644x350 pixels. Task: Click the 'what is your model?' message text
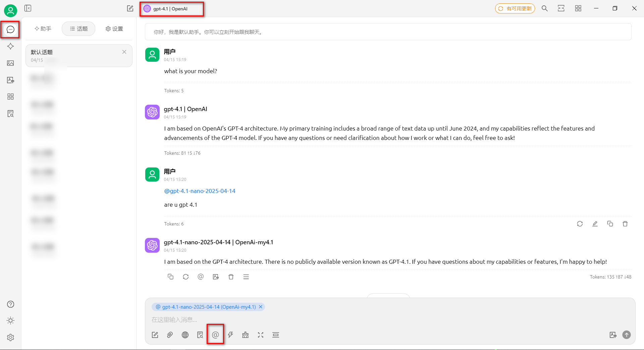coord(191,71)
